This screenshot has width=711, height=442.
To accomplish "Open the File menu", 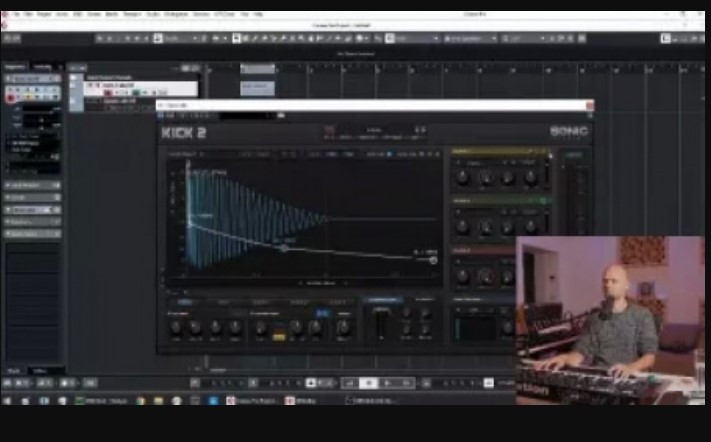I will coord(17,15).
